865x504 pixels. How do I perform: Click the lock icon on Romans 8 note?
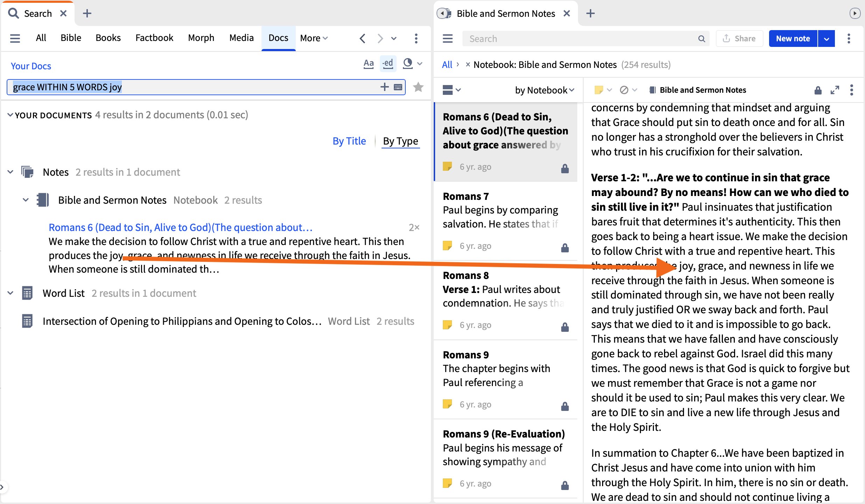(x=565, y=327)
